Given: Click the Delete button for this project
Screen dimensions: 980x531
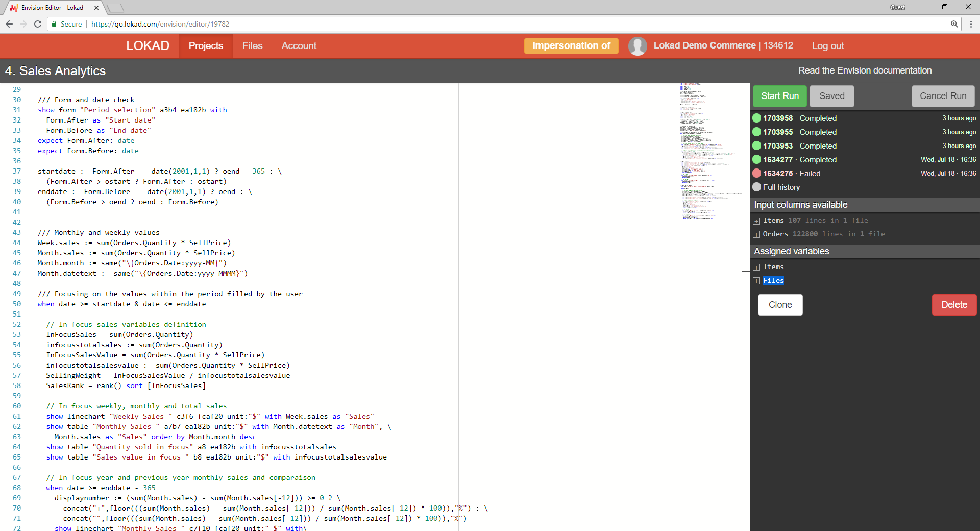Looking at the screenshot, I should click(x=953, y=304).
